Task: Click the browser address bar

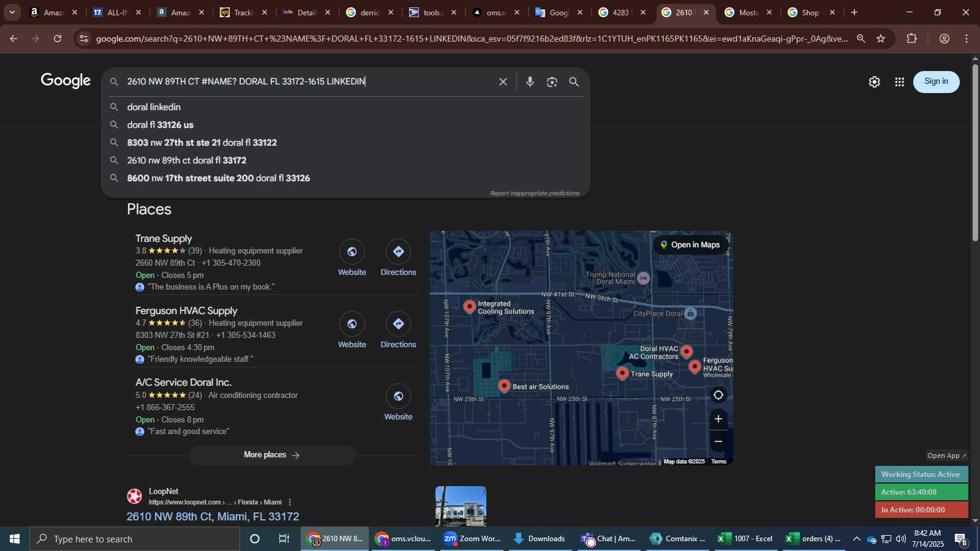Action: click(472, 39)
